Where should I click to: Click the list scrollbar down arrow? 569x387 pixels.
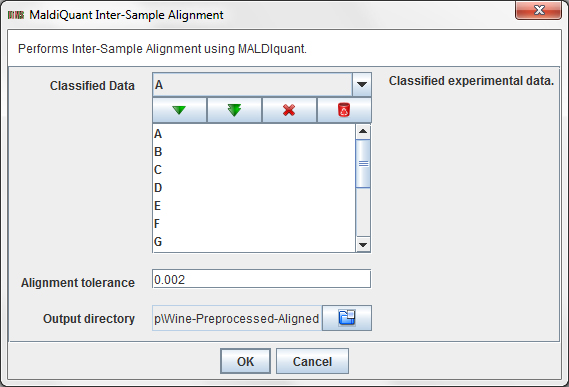point(363,244)
